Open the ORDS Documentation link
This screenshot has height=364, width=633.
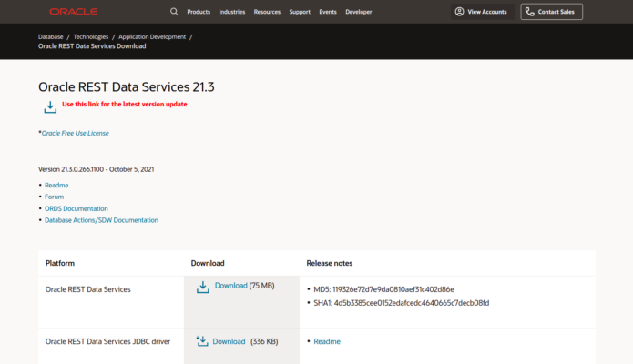[77, 208]
